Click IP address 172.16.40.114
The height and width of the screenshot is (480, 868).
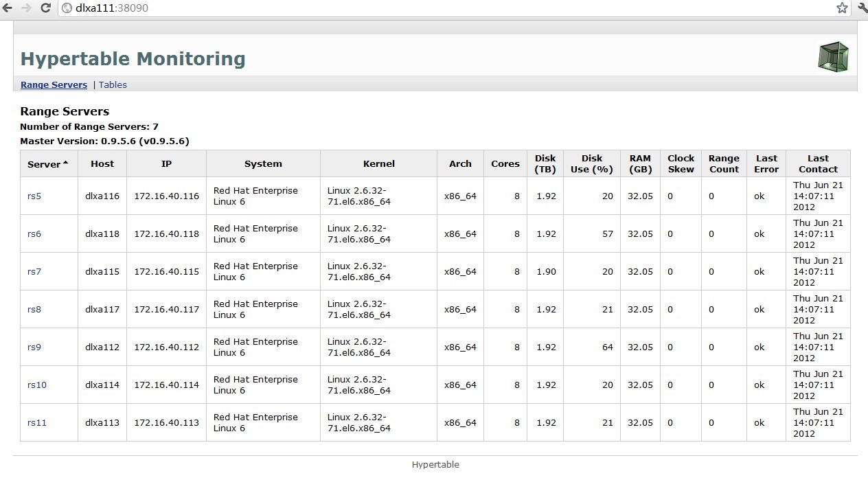coord(167,385)
